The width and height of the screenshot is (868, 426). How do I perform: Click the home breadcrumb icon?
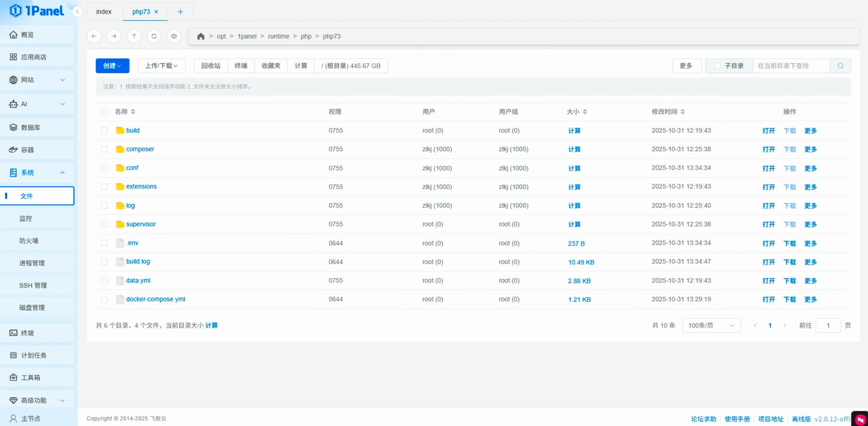coord(201,36)
